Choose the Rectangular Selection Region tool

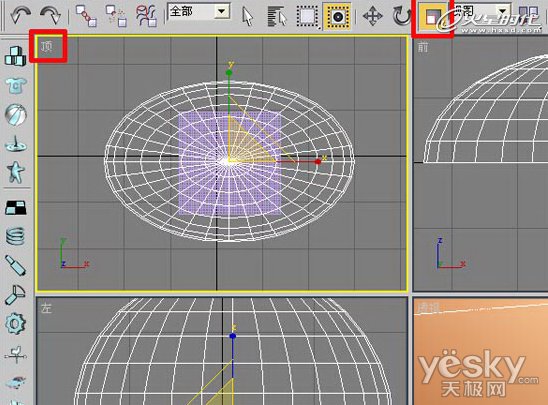(x=307, y=16)
